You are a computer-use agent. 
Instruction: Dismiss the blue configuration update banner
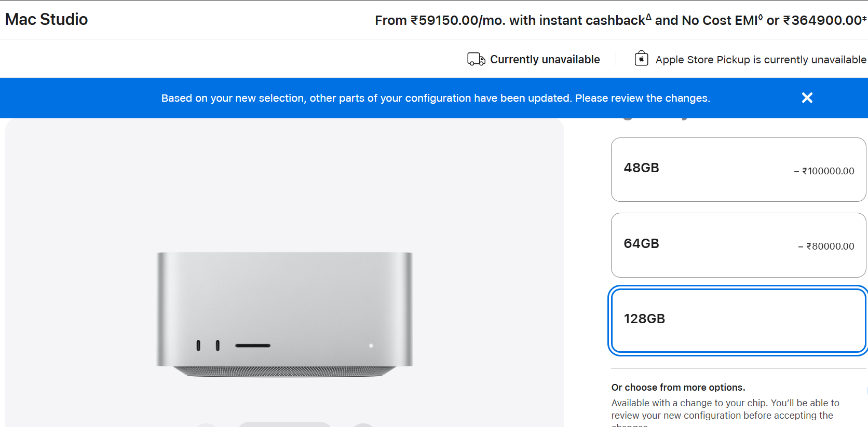[x=807, y=98]
